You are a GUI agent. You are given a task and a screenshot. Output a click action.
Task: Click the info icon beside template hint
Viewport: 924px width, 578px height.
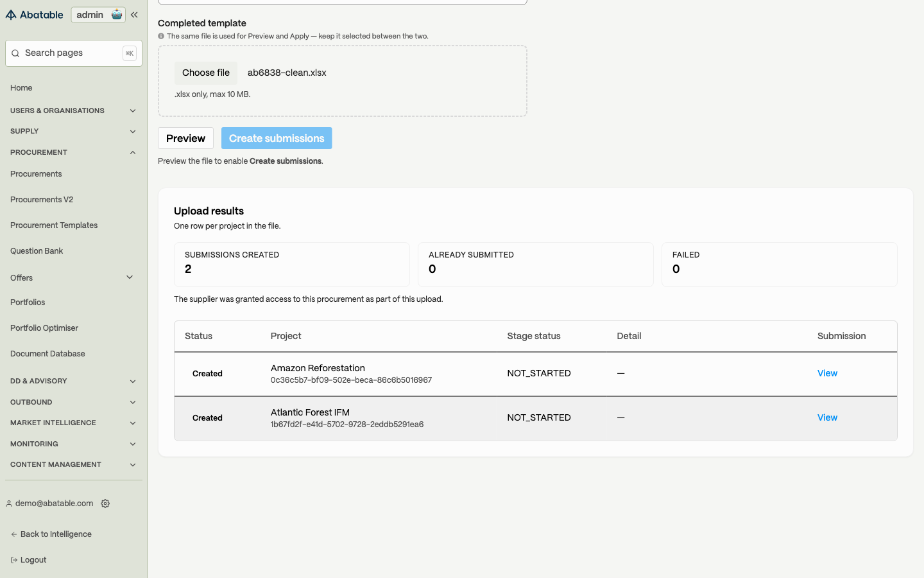161,36
